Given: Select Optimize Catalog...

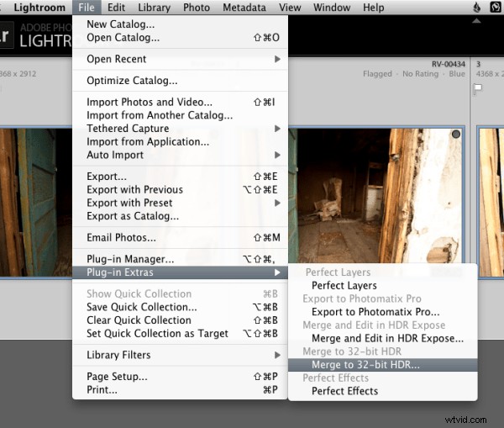Looking at the screenshot, I should 180,81.
